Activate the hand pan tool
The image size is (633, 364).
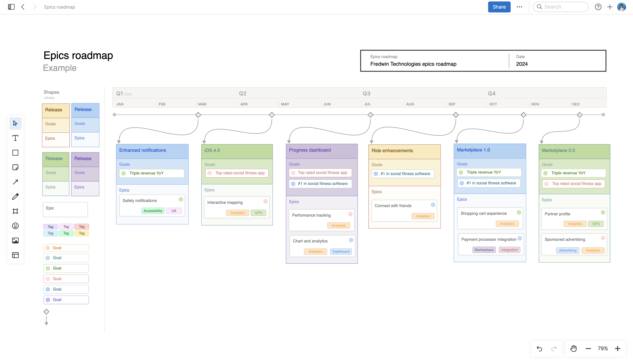pyautogui.click(x=573, y=348)
